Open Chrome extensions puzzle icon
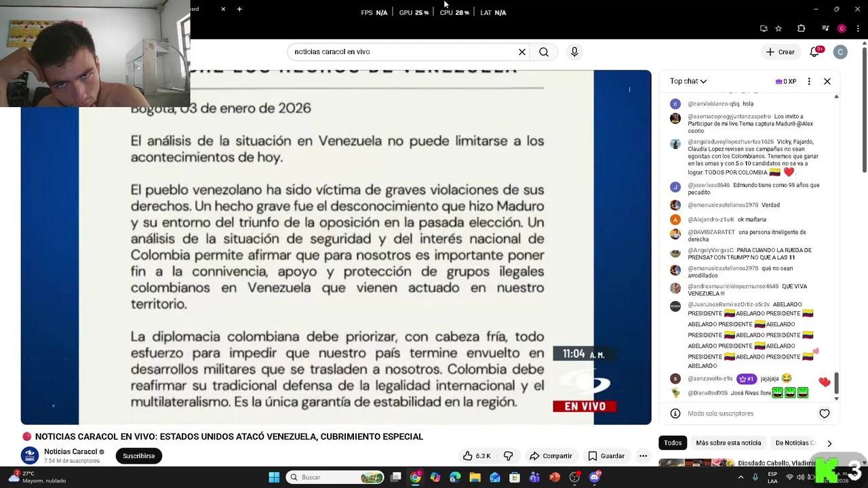 point(801,28)
